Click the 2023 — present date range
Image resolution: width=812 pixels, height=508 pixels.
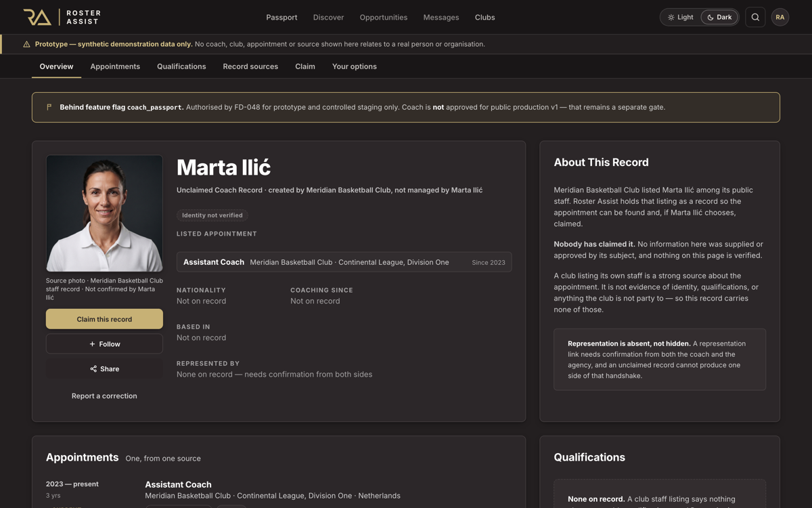72,484
